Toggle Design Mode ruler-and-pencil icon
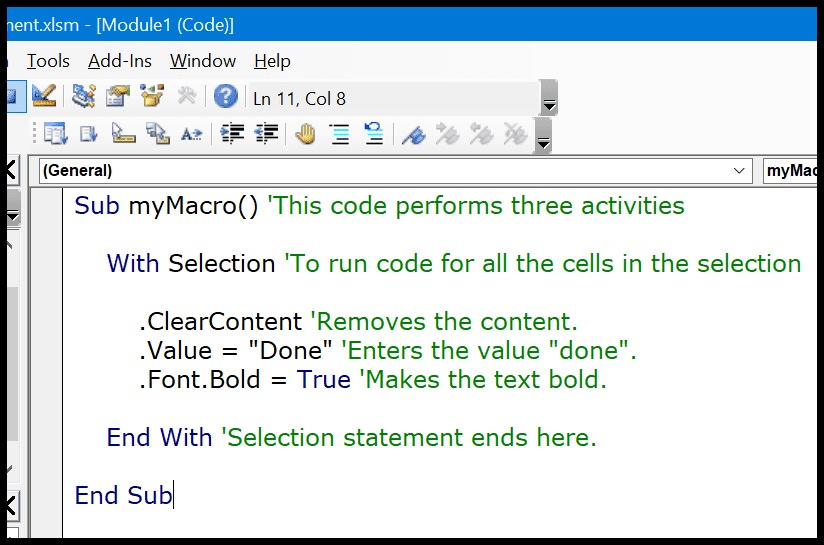 pyautogui.click(x=44, y=96)
